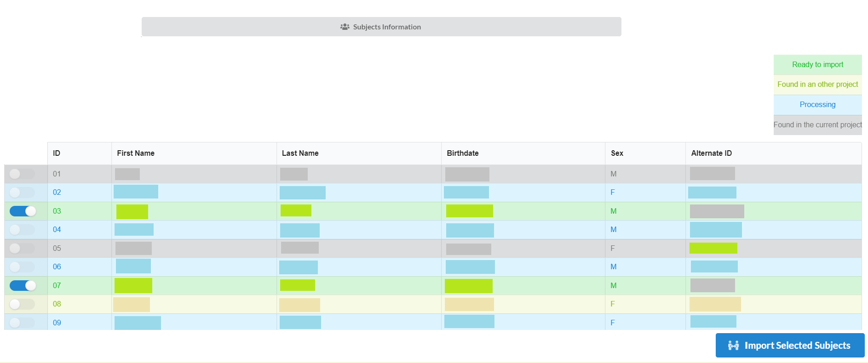Turn off the toggle for subject 07

[x=23, y=285]
